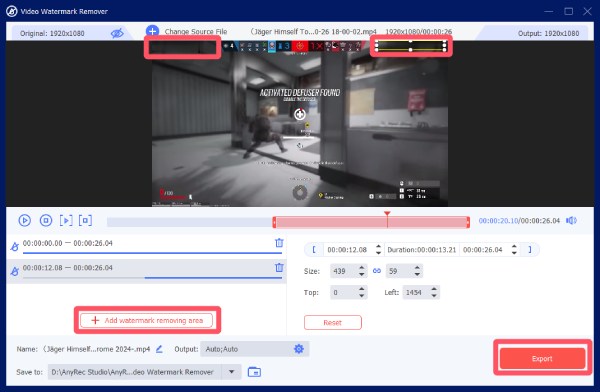Image resolution: width=600 pixels, height=392 pixels.
Task: Decrease the start time with down arrow
Action: click(378, 253)
